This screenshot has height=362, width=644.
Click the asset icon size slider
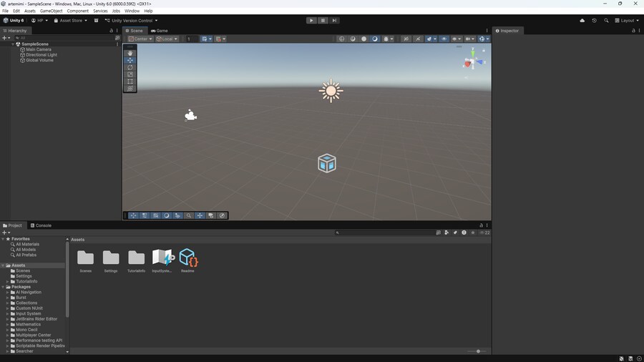(x=478, y=351)
